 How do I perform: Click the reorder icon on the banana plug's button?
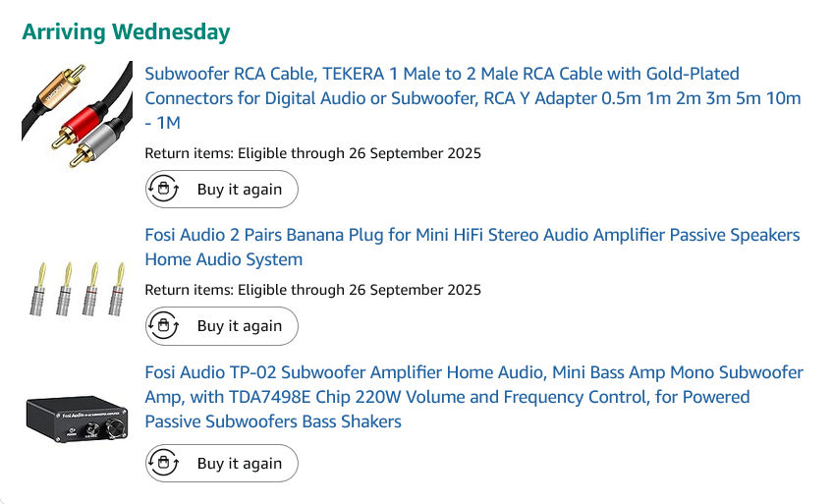point(163,325)
